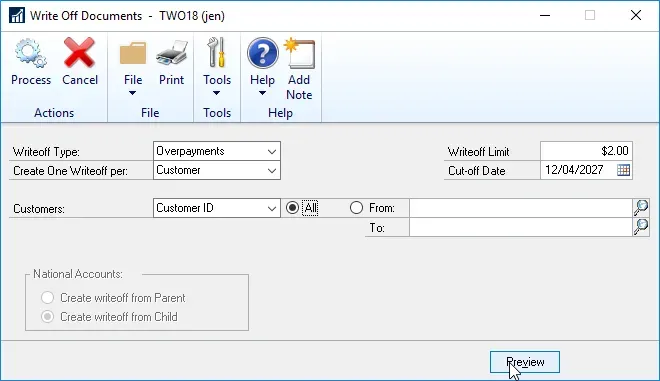Click the Help question mark icon
The width and height of the screenshot is (660, 381).
coord(262,53)
